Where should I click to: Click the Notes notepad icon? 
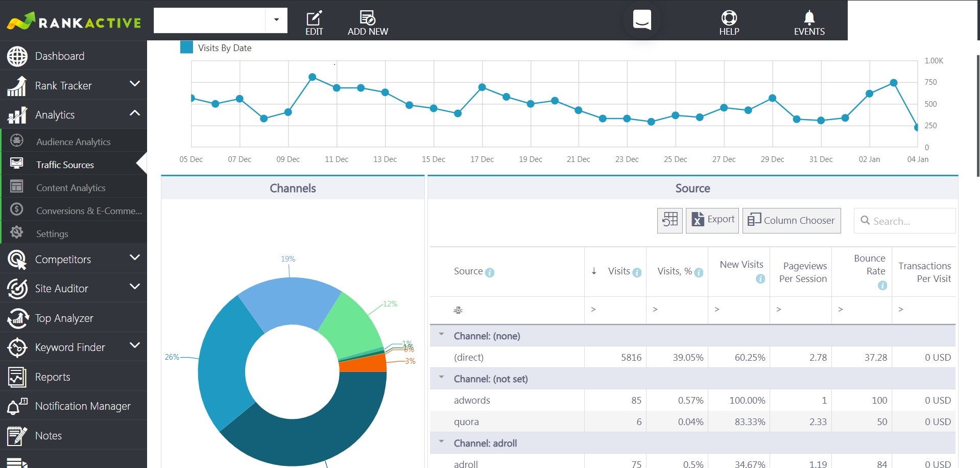[x=17, y=436]
